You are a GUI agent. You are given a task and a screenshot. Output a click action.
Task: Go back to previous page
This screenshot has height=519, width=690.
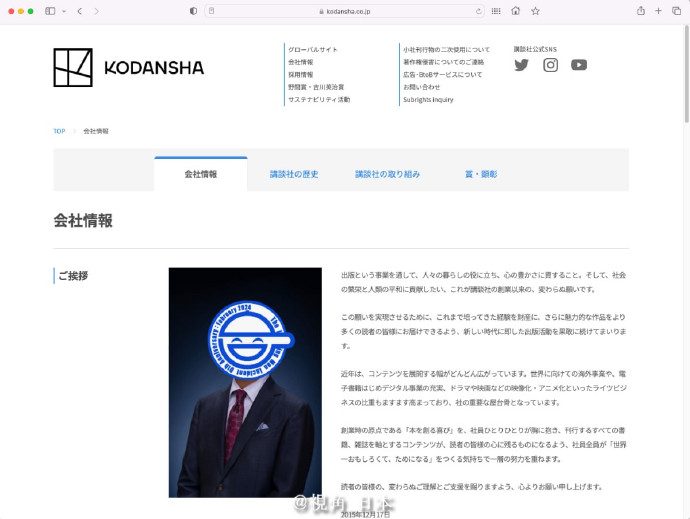click(x=80, y=11)
